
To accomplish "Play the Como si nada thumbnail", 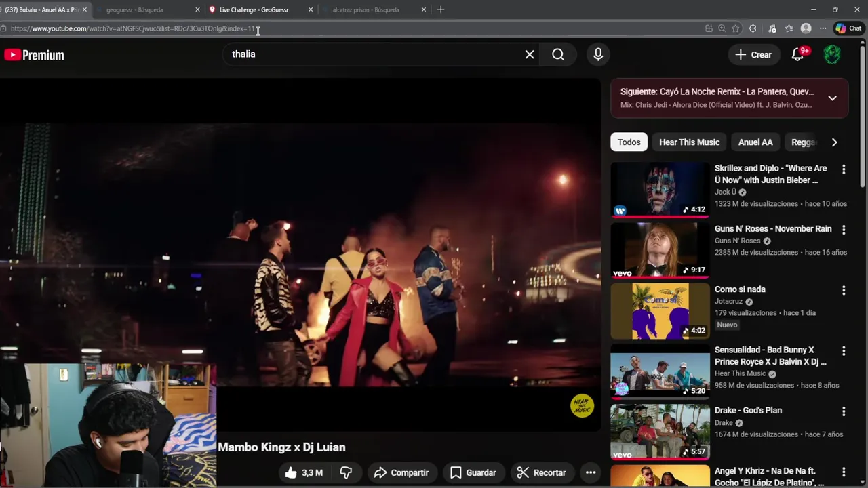I will (x=660, y=310).
